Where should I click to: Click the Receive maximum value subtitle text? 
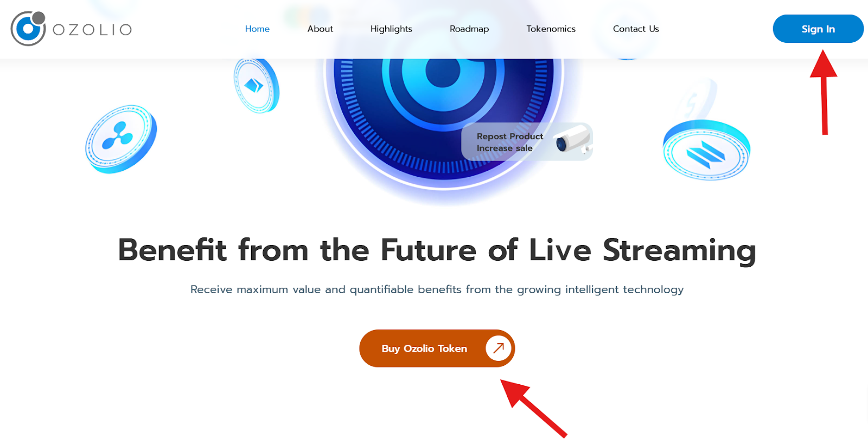437,289
